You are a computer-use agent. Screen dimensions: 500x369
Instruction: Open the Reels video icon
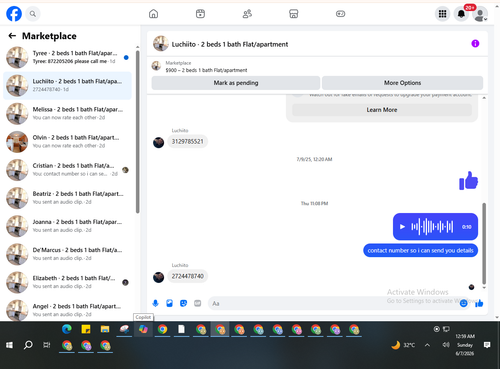(200, 14)
